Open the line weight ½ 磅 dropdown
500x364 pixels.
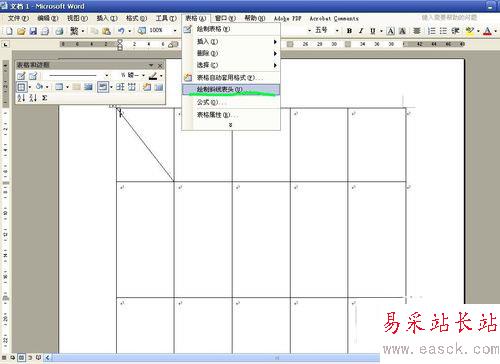(143, 76)
